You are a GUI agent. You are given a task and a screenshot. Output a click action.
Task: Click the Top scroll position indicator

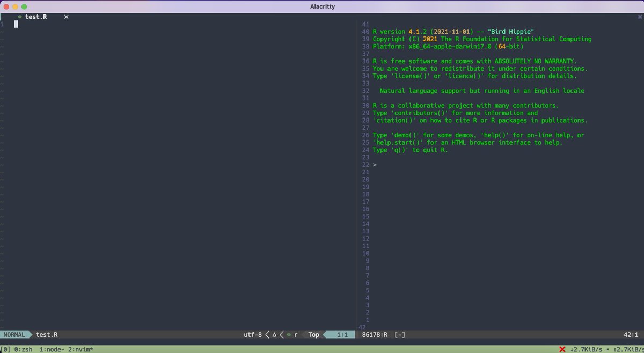(314, 335)
